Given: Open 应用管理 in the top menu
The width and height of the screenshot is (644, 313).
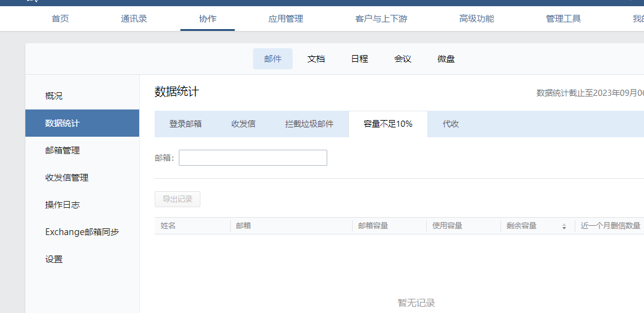Looking at the screenshot, I should coord(285,19).
